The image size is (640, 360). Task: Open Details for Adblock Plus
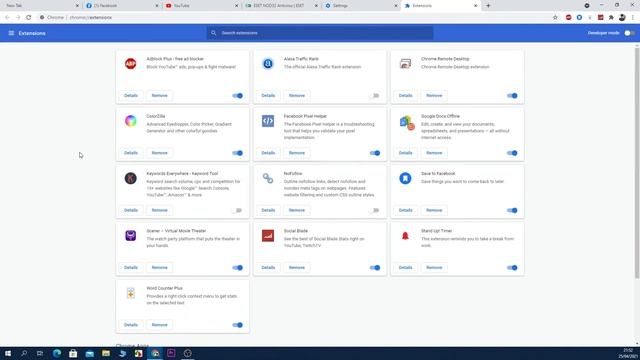point(131,96)
